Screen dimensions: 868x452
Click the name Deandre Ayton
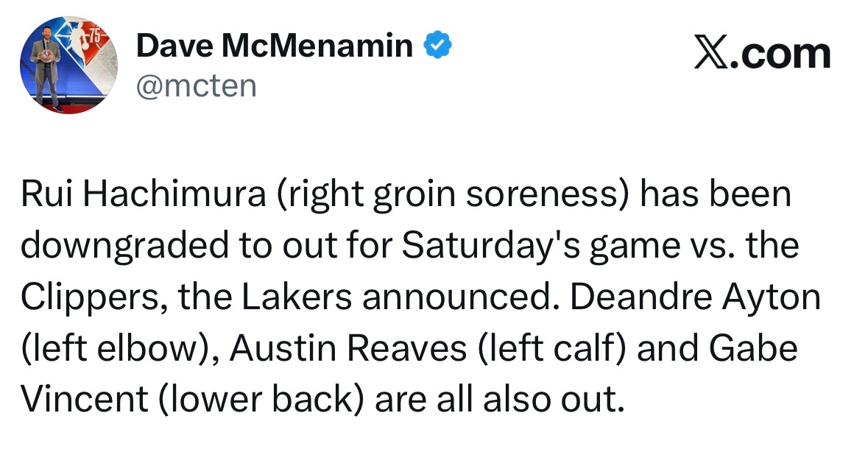(x=695, y=297)
